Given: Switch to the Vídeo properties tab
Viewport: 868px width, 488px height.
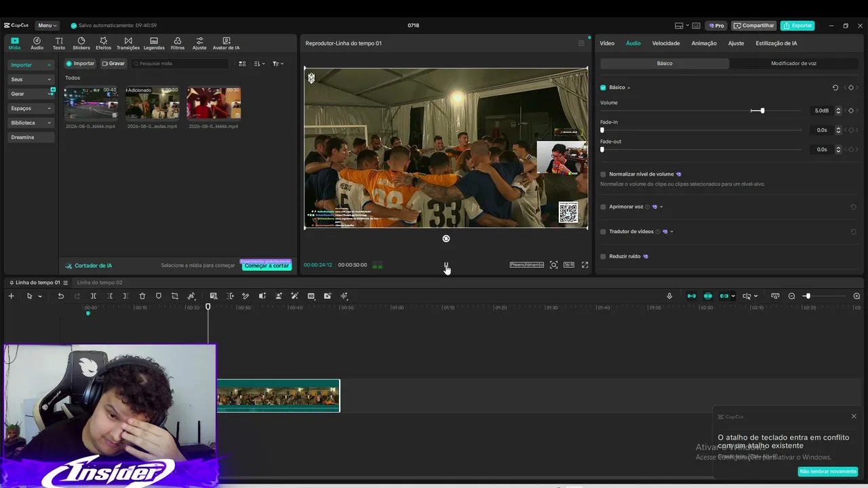Looking at the screenshot, I should 607,43.
